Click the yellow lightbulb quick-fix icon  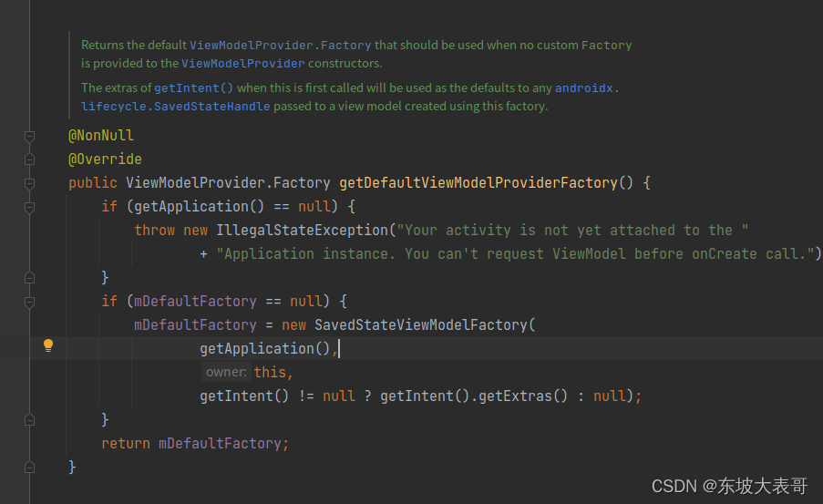pos(47,345)
